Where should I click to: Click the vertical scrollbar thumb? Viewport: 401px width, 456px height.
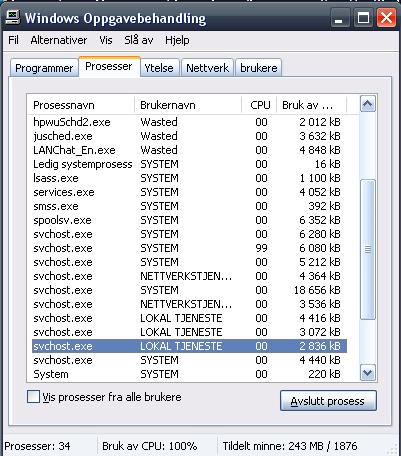(368, 249)
